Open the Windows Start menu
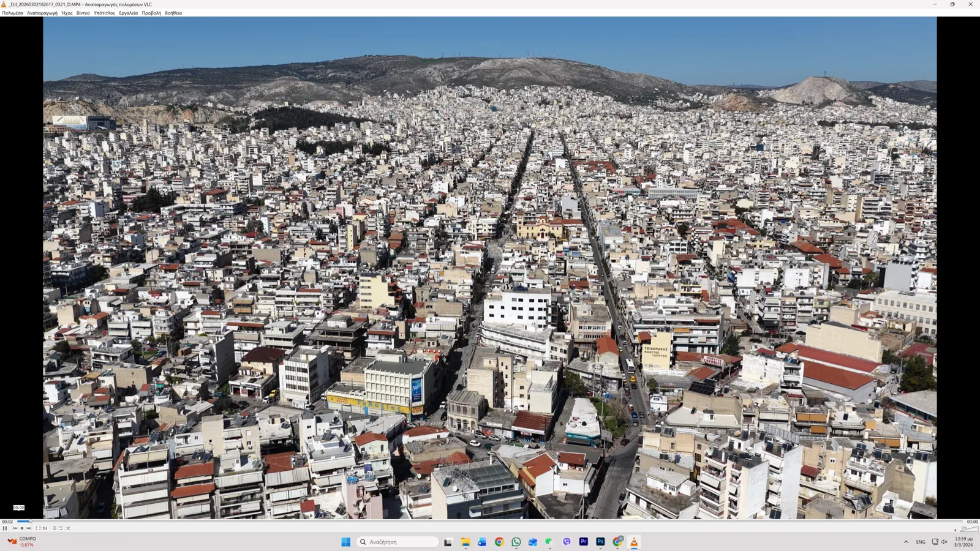 (345, 542)
